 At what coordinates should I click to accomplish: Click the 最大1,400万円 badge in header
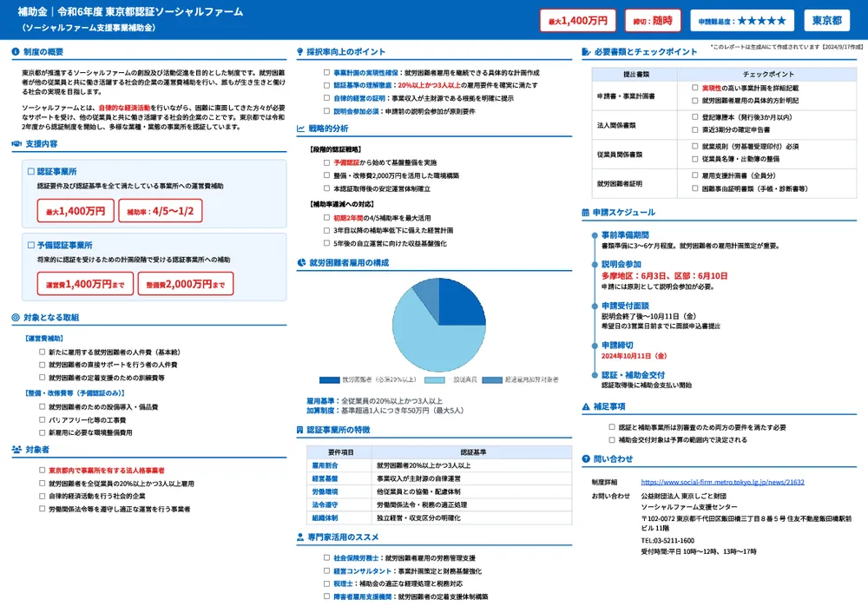coord(577,20)
